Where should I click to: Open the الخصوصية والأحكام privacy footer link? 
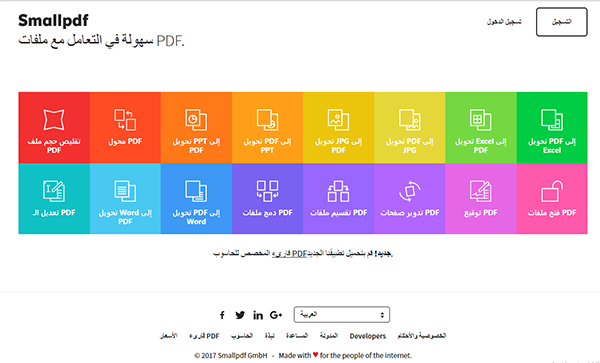[422, 336]
